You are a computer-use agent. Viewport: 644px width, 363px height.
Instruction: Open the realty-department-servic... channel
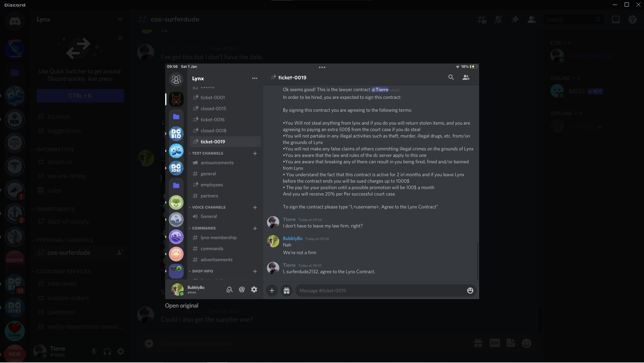(80, 327)
